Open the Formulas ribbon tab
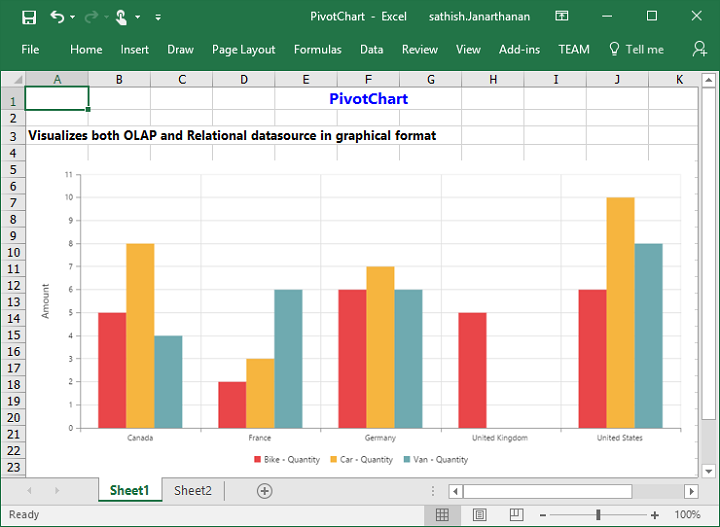The width and height of the screenshot is (720, 527). 317,49
